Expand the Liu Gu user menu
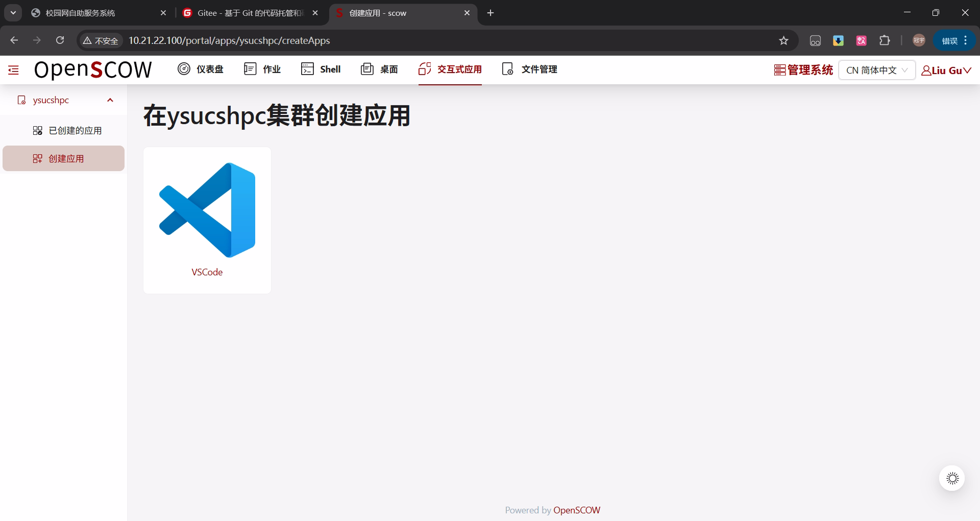This screenshot has height=521, width=980. click(946, 70)
